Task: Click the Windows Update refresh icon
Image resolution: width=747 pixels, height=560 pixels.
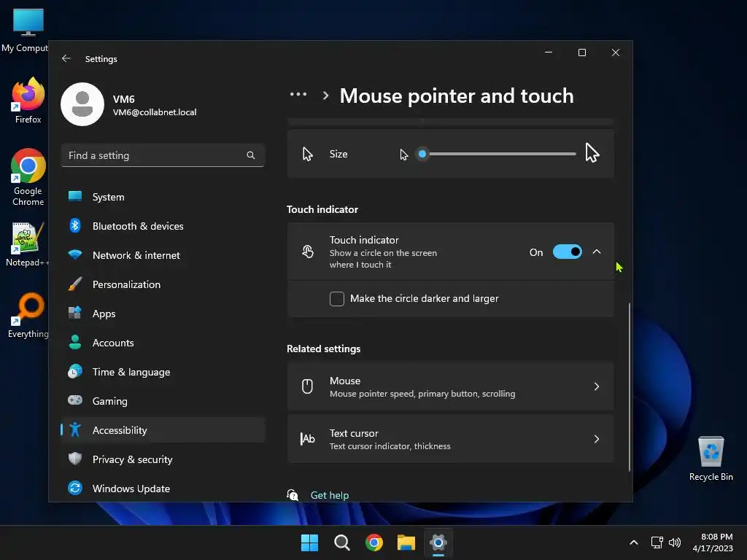Action: (75, 488)
